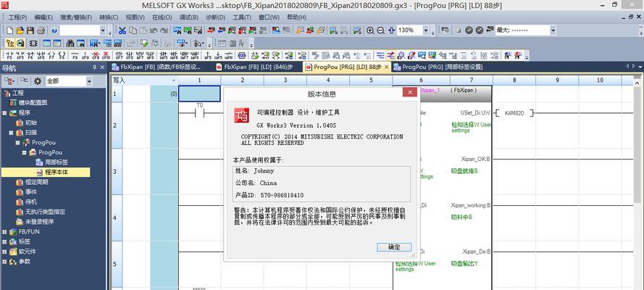Viewport: 644px width, 290px height.
Task: Expand the 参数 tree node
Action: coord(5,261)
